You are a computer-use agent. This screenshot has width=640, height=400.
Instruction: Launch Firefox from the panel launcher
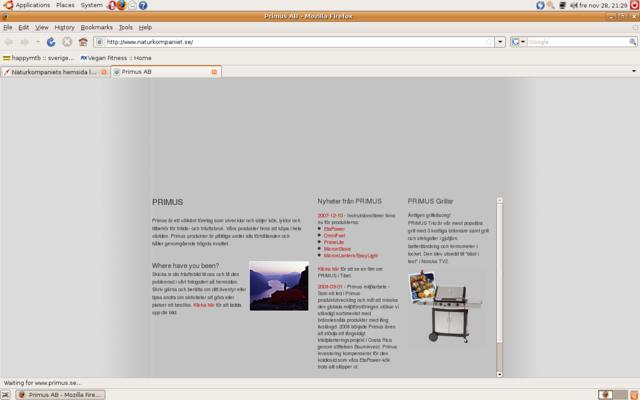tap(121, 5)
